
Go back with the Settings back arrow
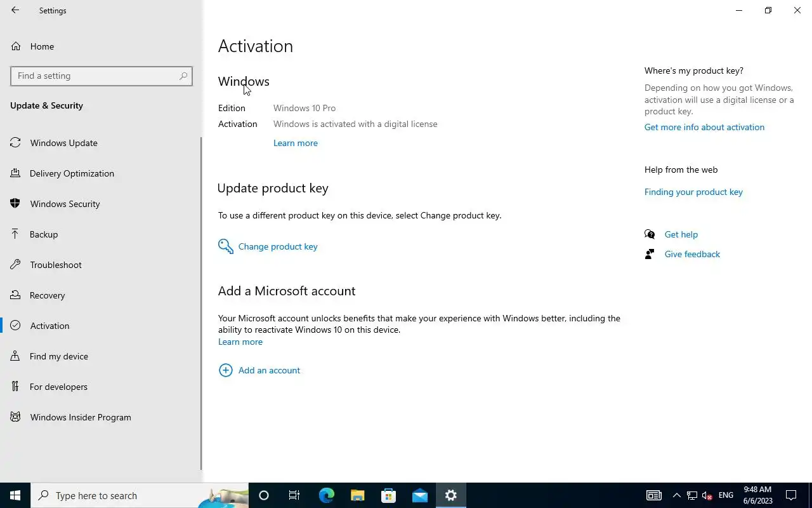click(15, 10)
